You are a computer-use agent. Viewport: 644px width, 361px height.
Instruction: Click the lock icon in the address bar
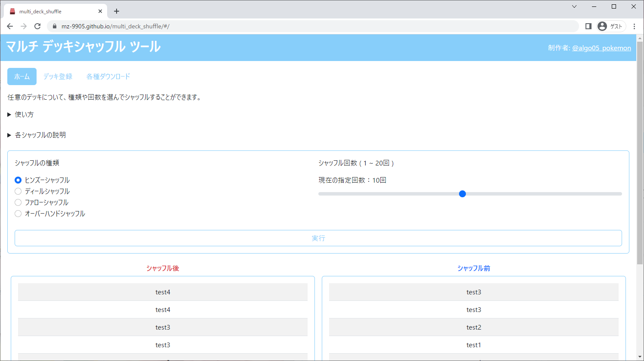pyautogui.click(x=54, y=26)
